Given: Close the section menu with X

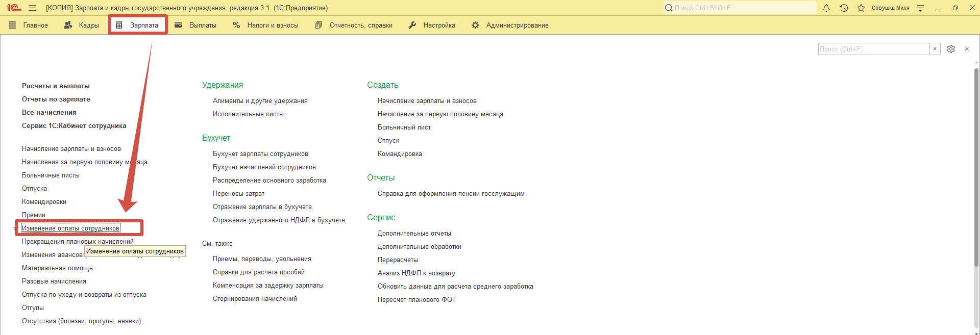Looking at the screenshot, I should coord(967,49).
